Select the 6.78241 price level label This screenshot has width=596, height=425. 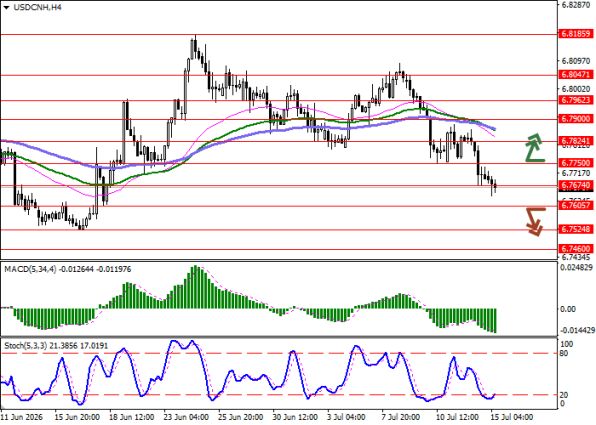pos(576,141)
